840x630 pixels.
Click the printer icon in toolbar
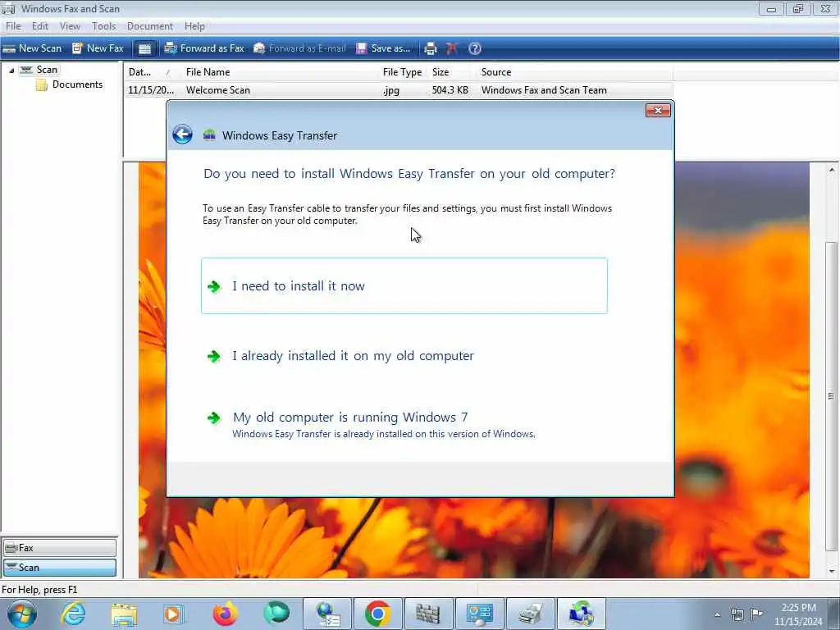click(430, 48)
